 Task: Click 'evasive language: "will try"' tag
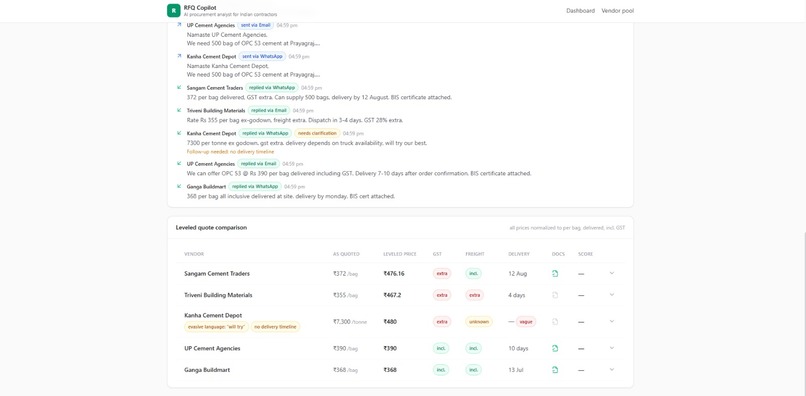click(x=216, y=327)
